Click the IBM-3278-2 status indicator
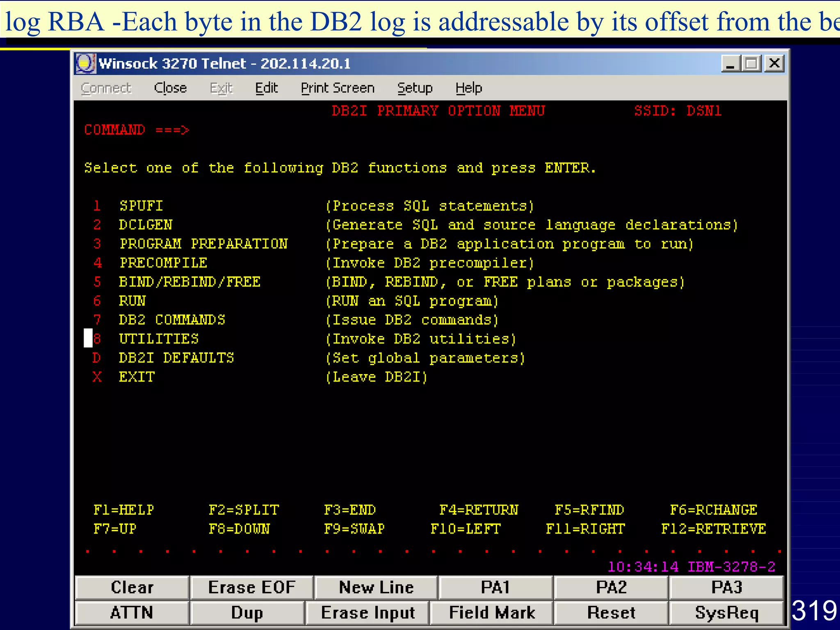 coord(731,567)
